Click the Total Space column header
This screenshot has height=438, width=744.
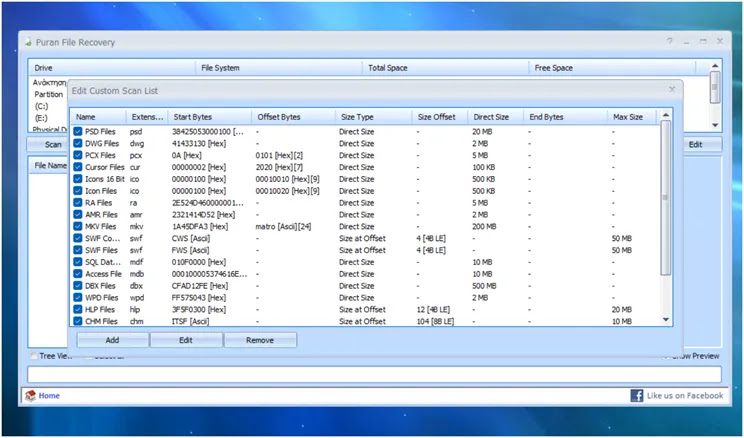pos(446,68)
